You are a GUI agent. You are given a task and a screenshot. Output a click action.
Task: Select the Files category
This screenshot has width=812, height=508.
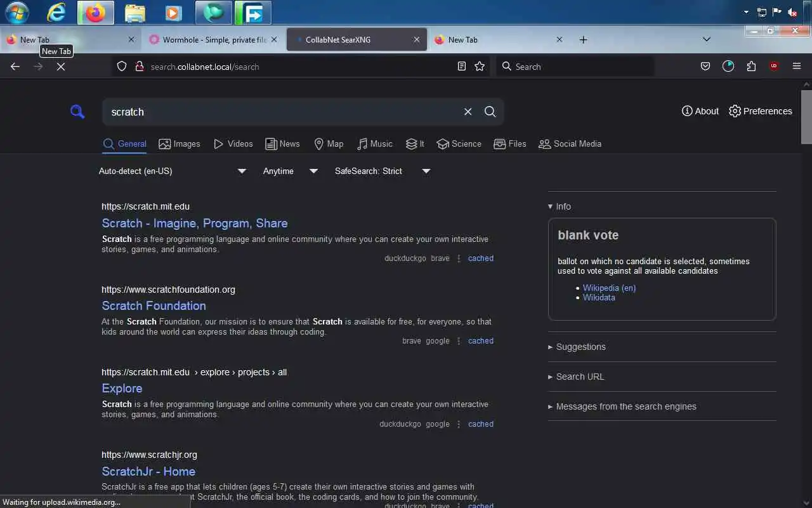pos(510,144)
